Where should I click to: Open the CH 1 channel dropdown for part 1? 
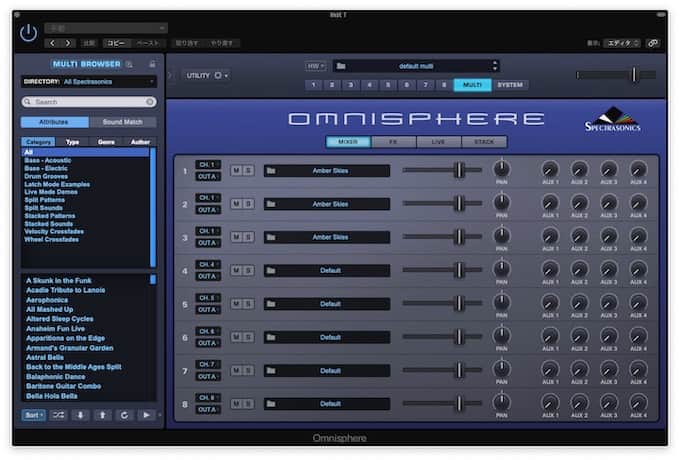coord(208,165)
